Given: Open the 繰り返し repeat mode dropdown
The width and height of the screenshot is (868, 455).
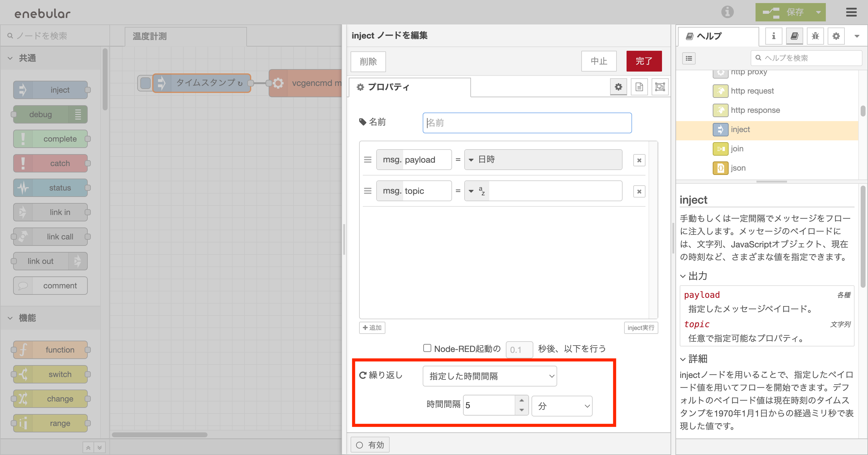Looking at the screenshot, I should point(490,376).
